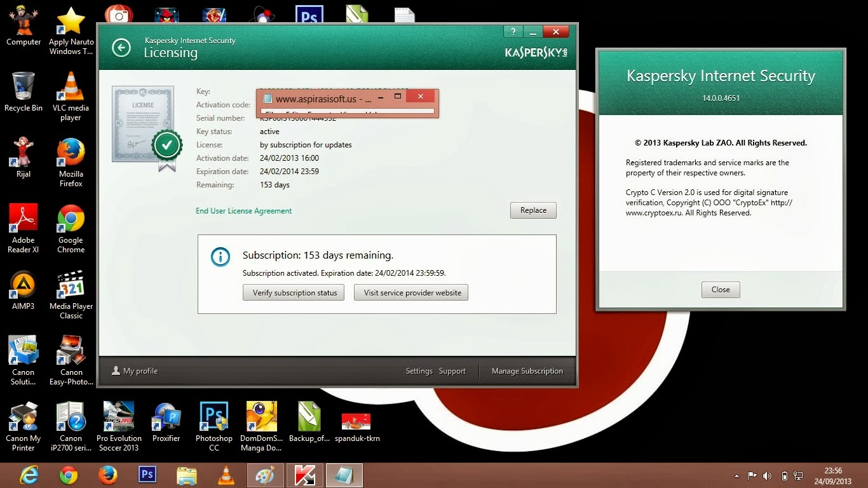Click expiration date '24/02/2014 23:59'
Viewport: 868px width, 488px height.
[x=289, y=172]
